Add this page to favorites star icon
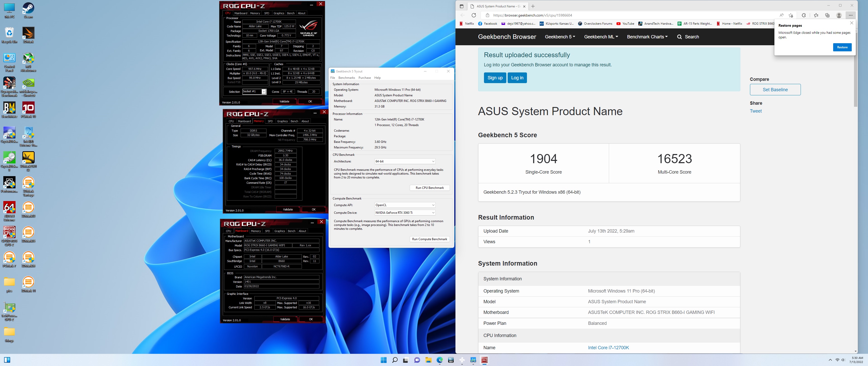 [791, 15]
